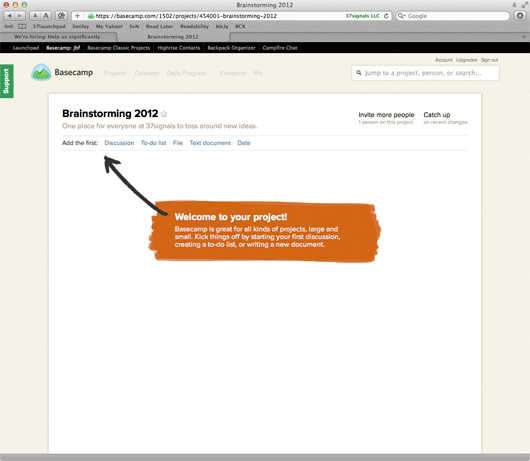Click the Safari forward arrow button
Screen dimensions: 530x461
(x=20, y=16)
